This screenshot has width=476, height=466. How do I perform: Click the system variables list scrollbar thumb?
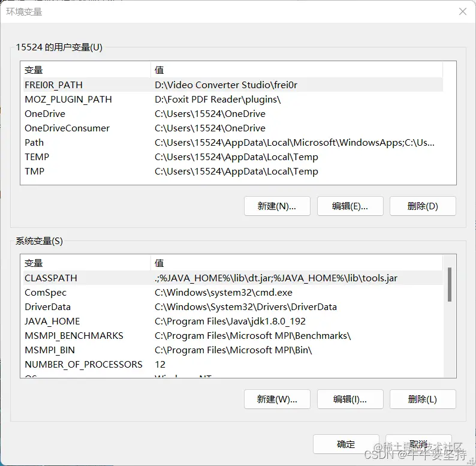coord(450,284)
